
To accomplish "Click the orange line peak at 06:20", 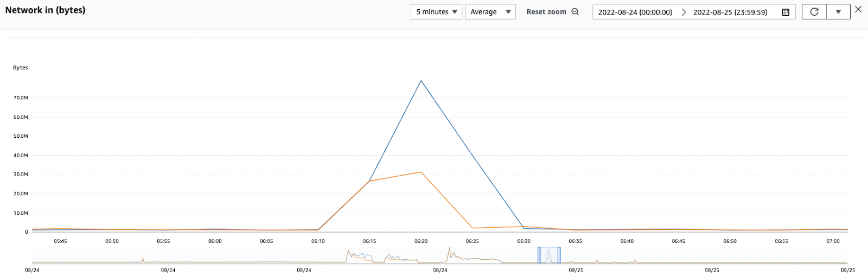I will (x=421, y=172).
